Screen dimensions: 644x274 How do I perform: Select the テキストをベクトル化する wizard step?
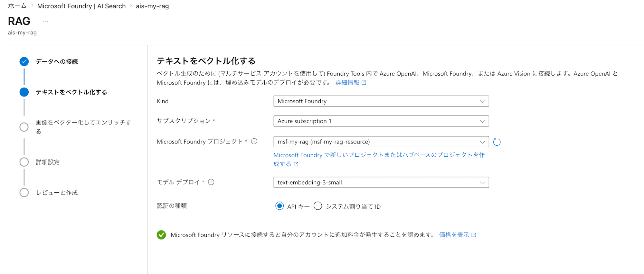point(71,92)
